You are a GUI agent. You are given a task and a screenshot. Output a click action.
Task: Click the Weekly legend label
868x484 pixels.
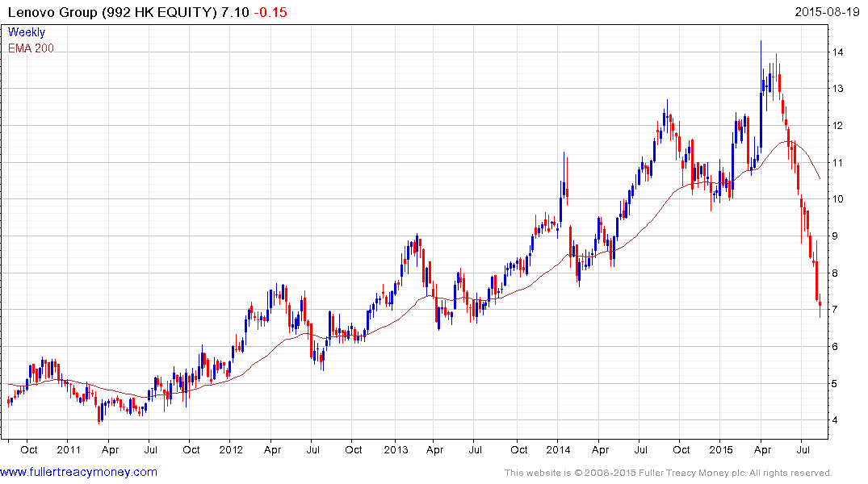pyautogui.click(x=26, y=32)
